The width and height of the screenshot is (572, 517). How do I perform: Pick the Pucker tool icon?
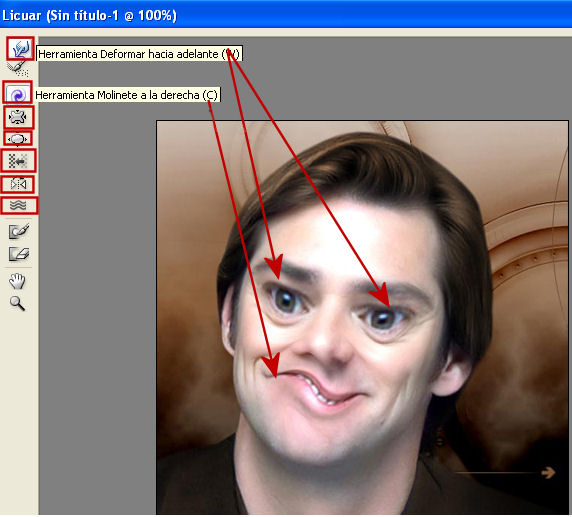(x=18, y=117)
